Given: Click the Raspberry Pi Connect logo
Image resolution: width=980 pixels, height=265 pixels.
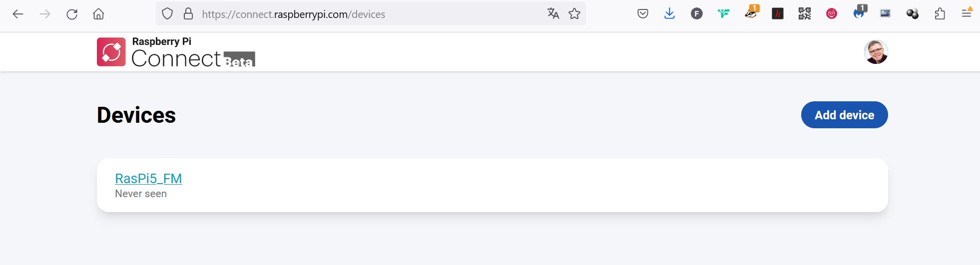Looking at the screenshot, I should pos(176,52).
